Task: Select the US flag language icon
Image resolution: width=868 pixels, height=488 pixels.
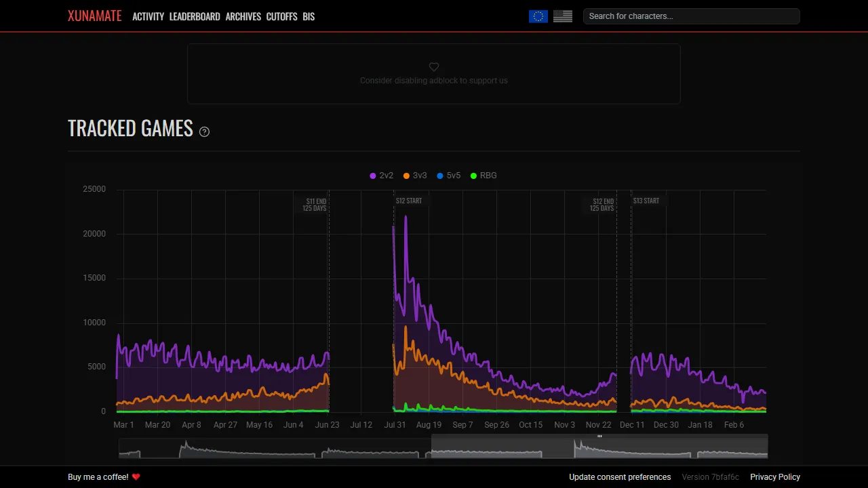Action: coord(562,16)
